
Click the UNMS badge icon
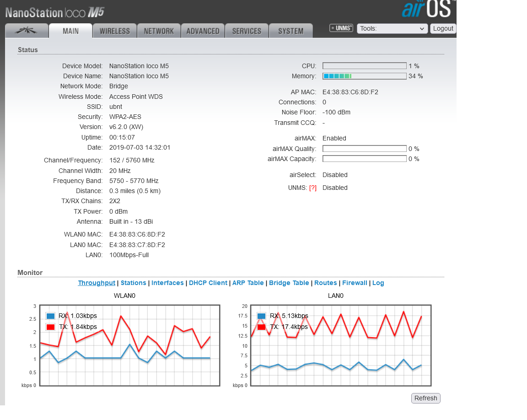pyautogui.click(x=341, y=28)
